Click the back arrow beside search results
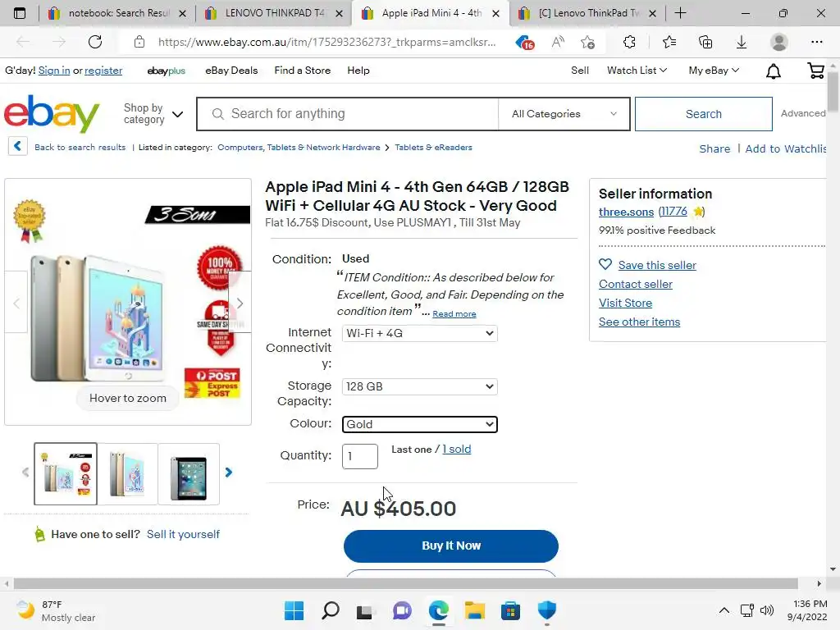 [x=18, y=146]
